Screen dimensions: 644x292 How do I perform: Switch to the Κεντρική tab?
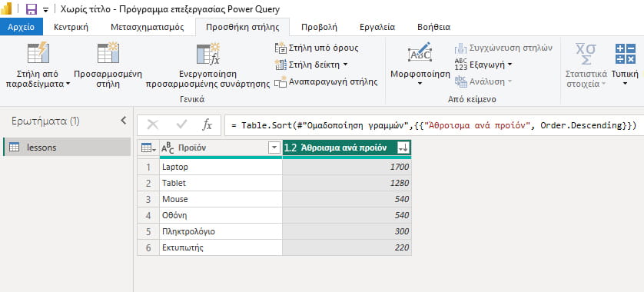coord(71,28)
